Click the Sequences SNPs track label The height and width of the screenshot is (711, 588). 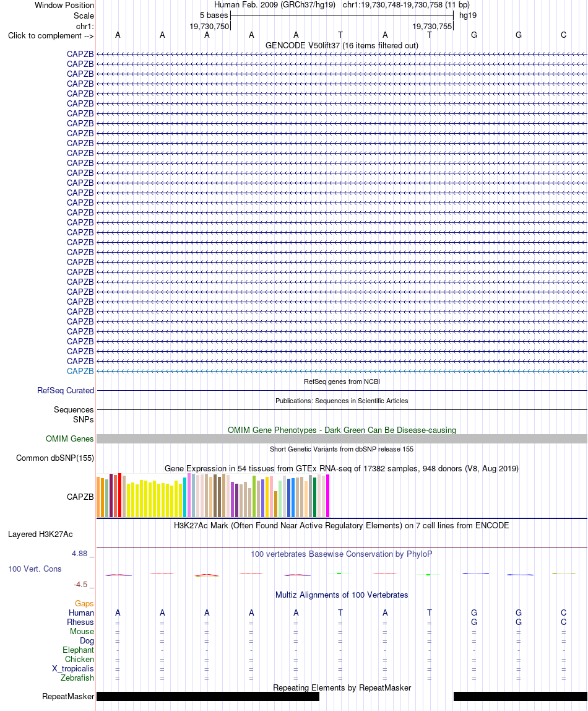coord(74,414)
